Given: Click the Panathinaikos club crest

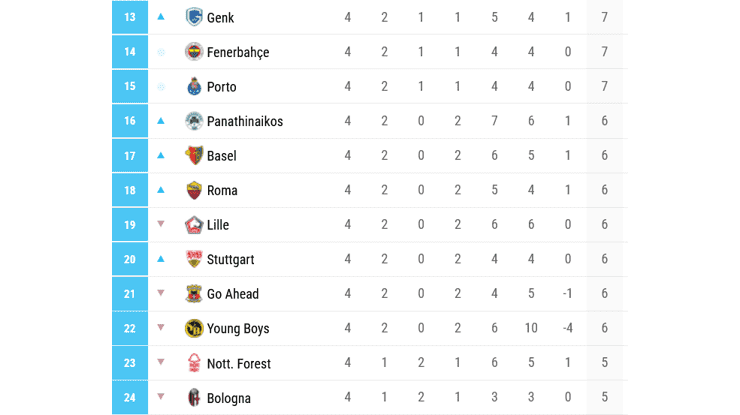Looking at the screenshot, I should [x=194, y=121].
